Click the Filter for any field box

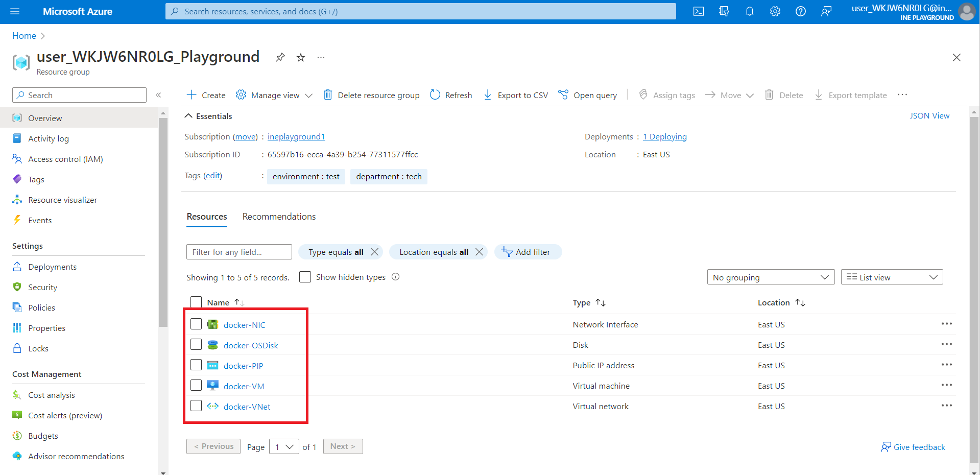(x=239, y=252)
